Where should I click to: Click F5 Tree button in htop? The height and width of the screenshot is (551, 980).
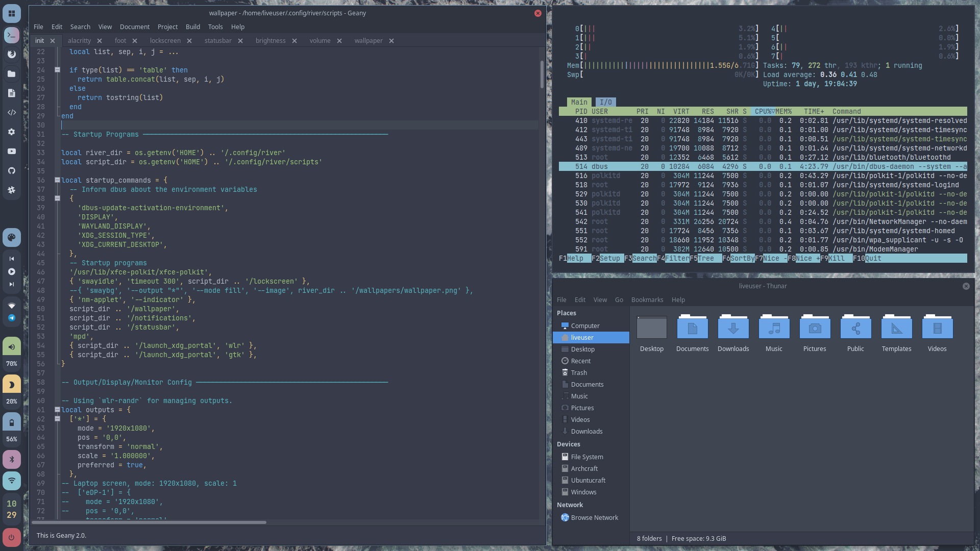(706, 259)
